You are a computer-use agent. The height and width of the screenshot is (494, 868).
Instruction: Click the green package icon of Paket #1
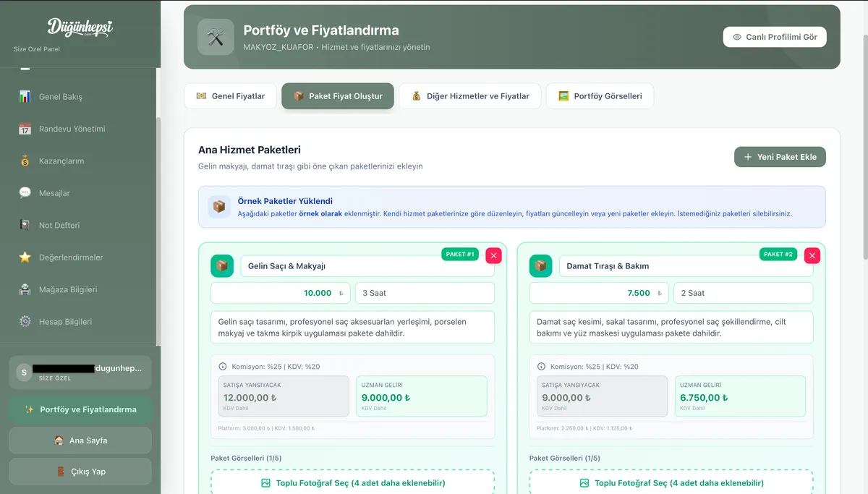pos(222,265)
